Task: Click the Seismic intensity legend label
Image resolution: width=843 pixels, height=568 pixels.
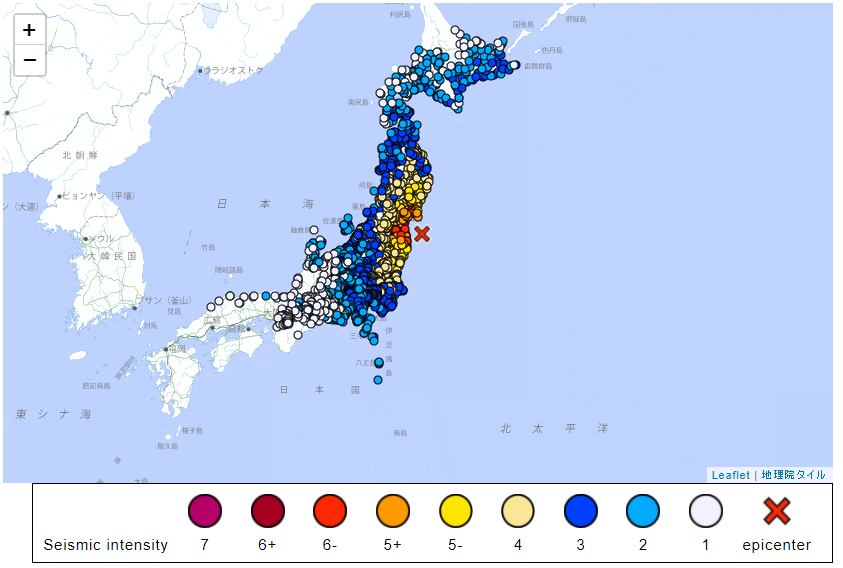Action: point(106,545)
